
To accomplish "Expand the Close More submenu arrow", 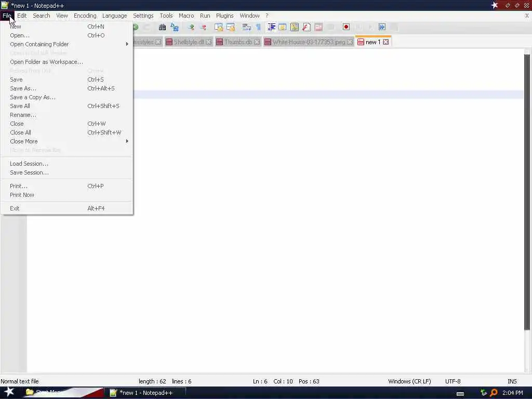I will pyautogui.click(x=127, y=141).
